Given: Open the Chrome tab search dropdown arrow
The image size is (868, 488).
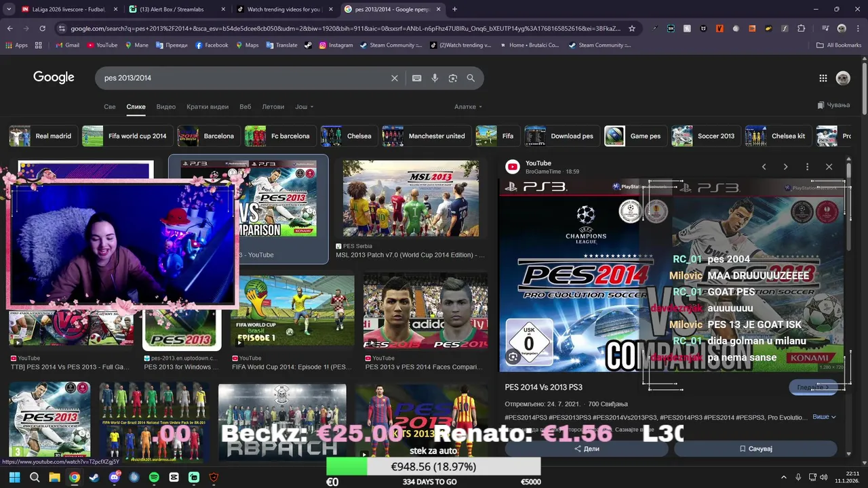Looking at the screenshot, I should [9, 9].
